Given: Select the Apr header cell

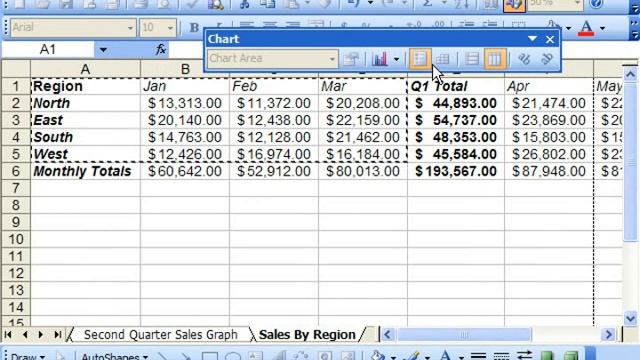Looking at the screenshot, I should point(549,86).
